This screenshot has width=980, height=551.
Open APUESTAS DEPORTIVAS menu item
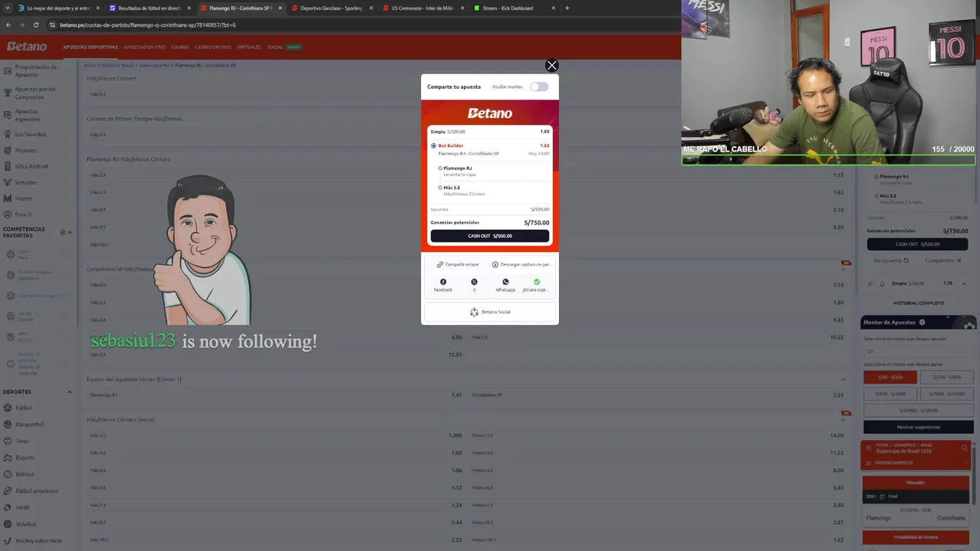point(90,47)
